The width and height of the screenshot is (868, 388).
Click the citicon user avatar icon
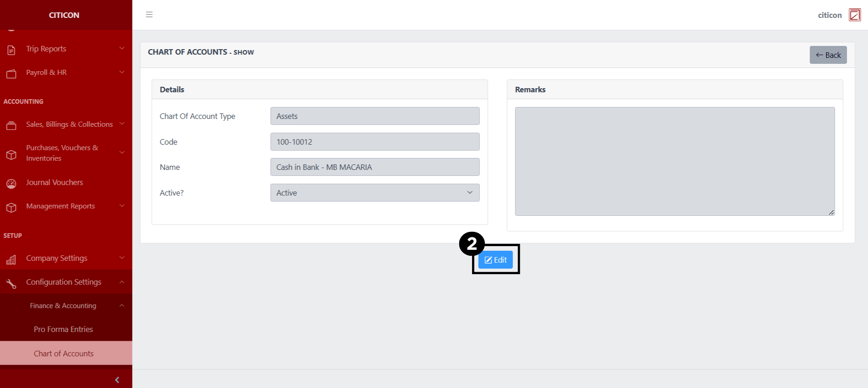click(x=854, y=15)
